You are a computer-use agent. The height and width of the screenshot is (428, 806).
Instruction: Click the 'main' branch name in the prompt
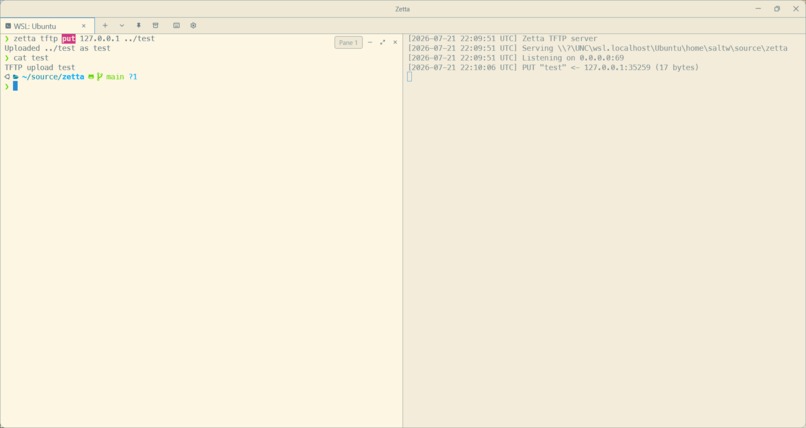115,77
